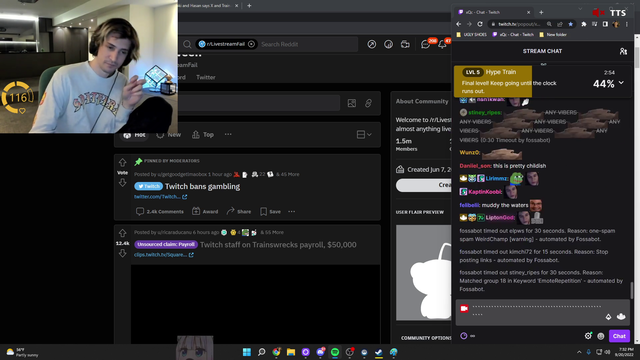This screenshot has height=360, width=640.
Task: Downvote the Twitch bans gambling post
Action: pyautogui.click(x=122, y=182)
